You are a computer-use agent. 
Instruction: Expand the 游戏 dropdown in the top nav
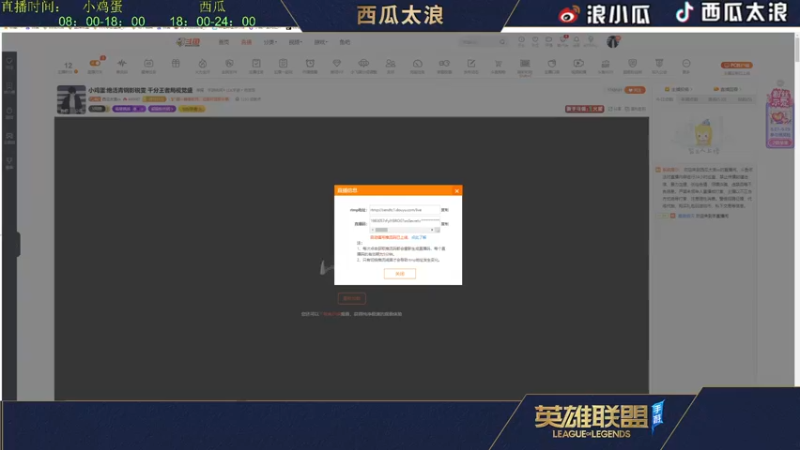coord(320,42)
